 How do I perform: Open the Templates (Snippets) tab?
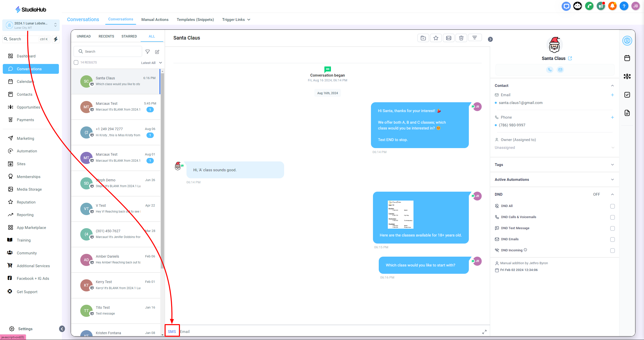coord(195,20)
